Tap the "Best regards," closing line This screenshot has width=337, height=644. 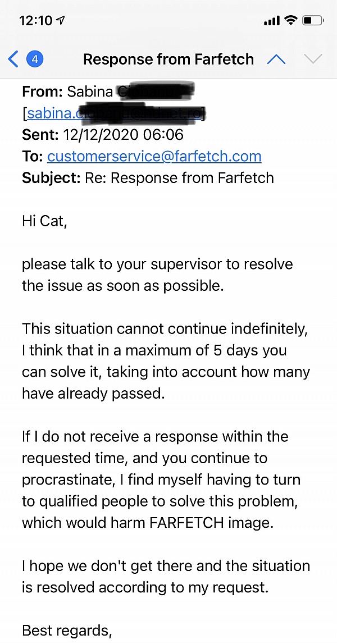tap(67, 630)
